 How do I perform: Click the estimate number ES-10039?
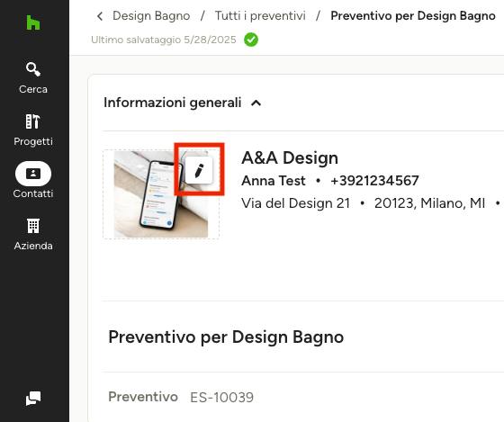tap(221, 397)
